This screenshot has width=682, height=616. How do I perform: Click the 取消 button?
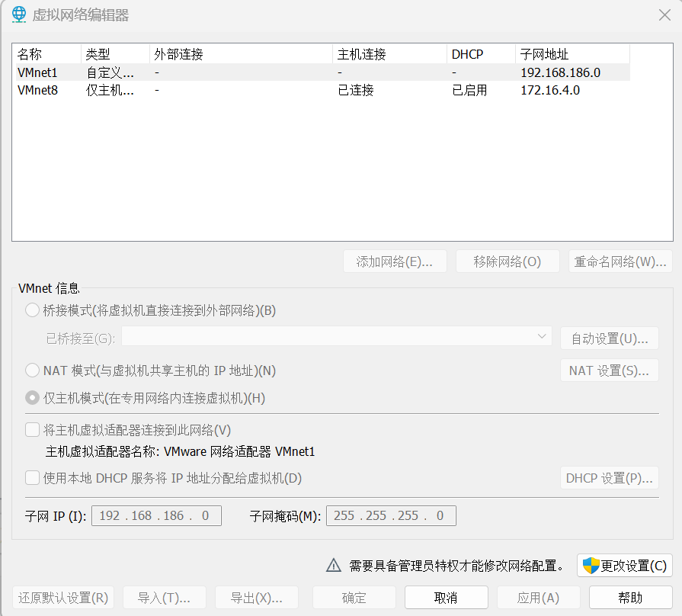447,598
